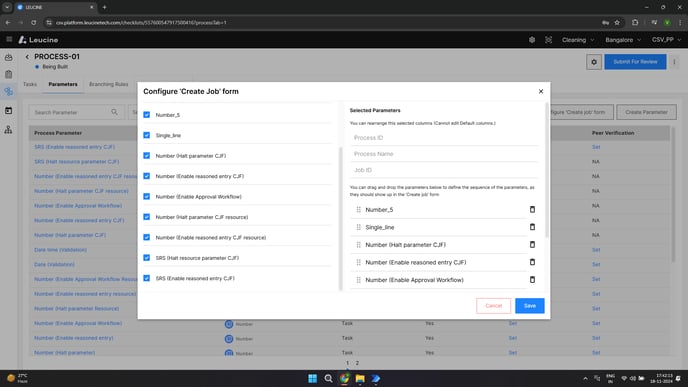This screenshot has width=688, height=387.
Task: Open the first left sidebar icon
Action: tap(8, 57)
